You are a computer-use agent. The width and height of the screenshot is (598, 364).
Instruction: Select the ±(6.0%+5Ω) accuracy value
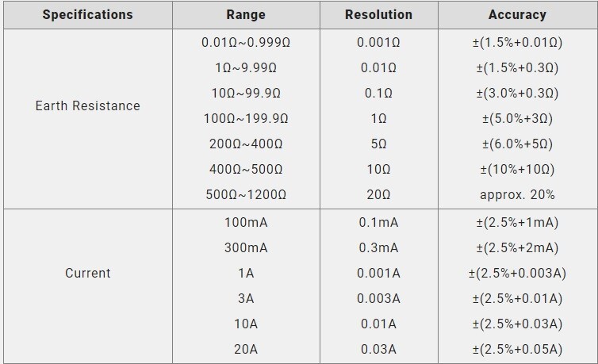[517, 144]
